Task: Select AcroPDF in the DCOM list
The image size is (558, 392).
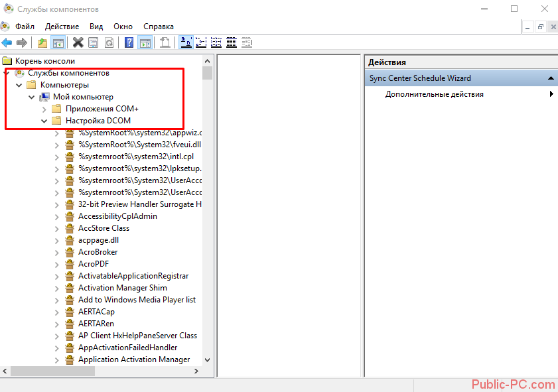Action: (93, 264)
